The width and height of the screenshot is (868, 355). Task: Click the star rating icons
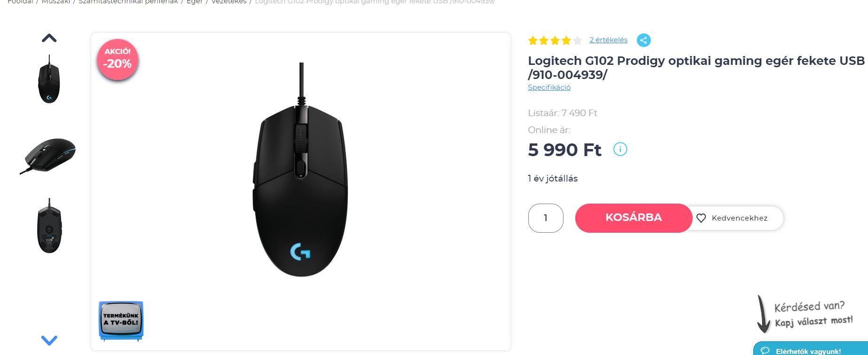pos(555,40)
